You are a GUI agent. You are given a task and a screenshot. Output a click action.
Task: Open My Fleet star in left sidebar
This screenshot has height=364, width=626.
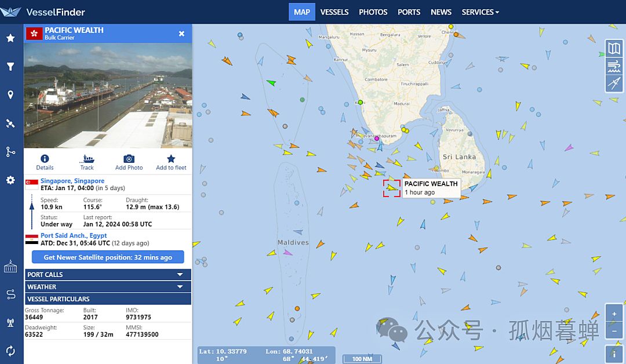click(10, 38)
